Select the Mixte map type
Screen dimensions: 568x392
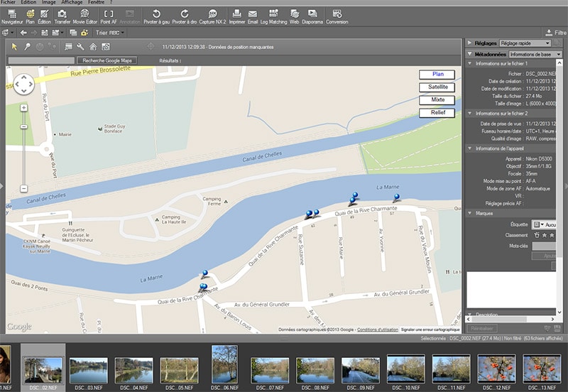pyautogui.click(x=437, y=99)
